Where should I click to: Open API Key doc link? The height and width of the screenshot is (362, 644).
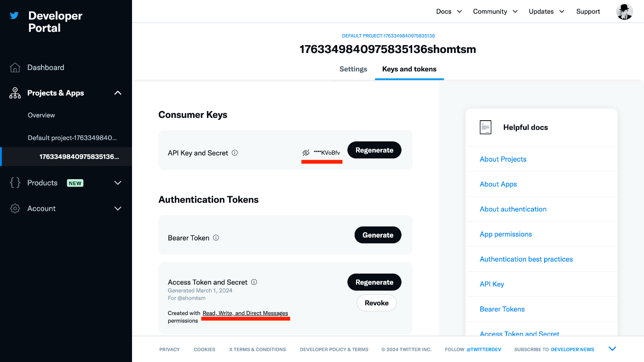point(492,284)
